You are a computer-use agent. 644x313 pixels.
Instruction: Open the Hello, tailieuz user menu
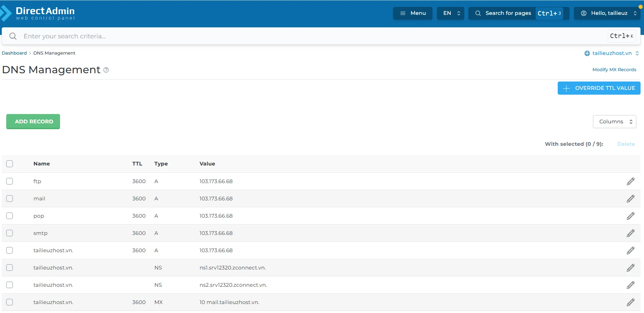click(607, 13)
